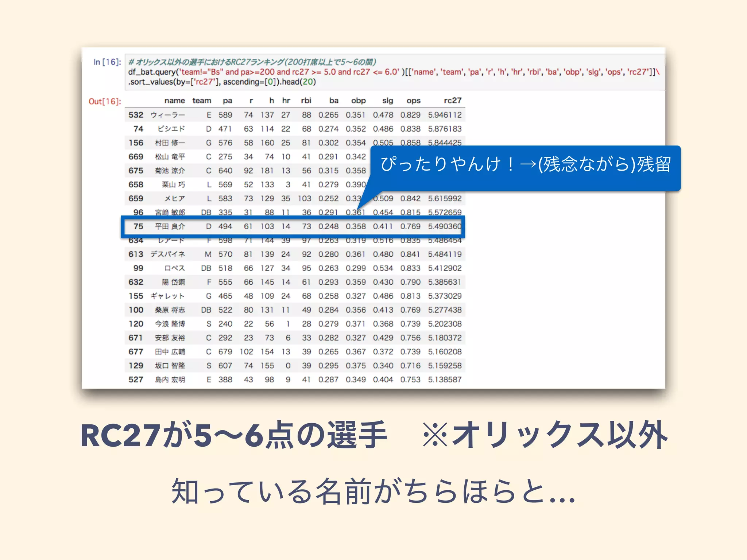Click the rc27 value 5.412902
This screenshot has height=560, width=747.
tap(445, 268)
